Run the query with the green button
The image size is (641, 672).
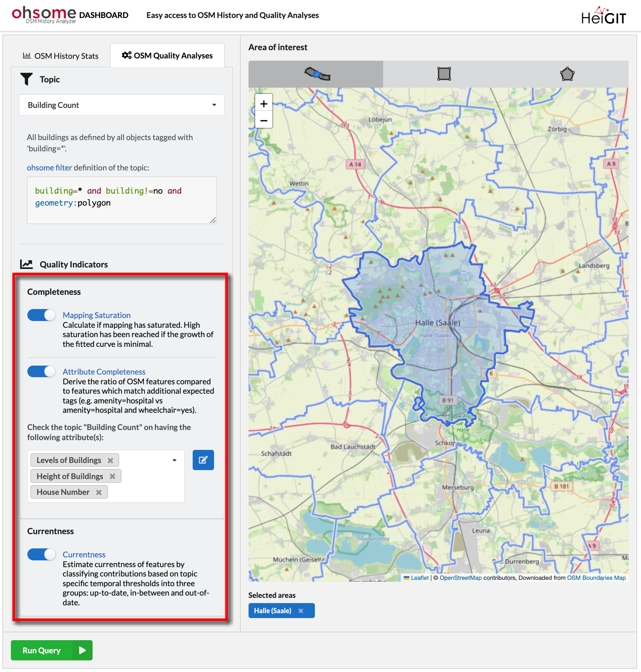pos(52,650)
